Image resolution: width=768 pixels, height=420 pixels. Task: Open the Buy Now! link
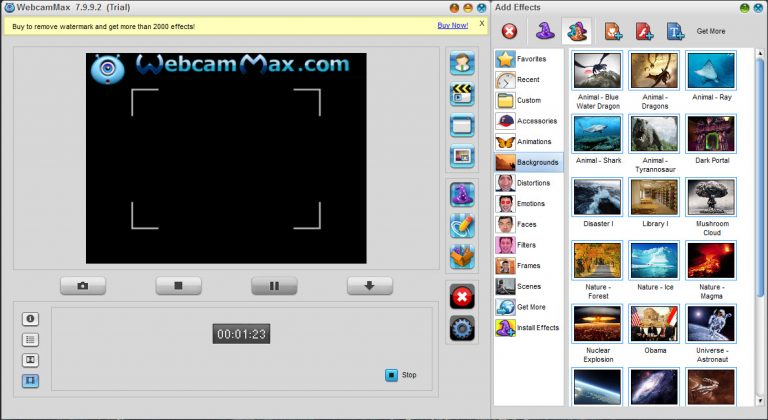tap(451, 25)
